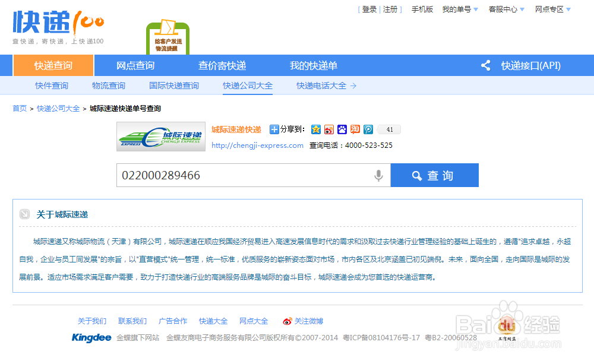Open the 快递电话大全 sub-tab
Image resolution: width=594 pixels, height=364 pixels.
pos(321,86)
